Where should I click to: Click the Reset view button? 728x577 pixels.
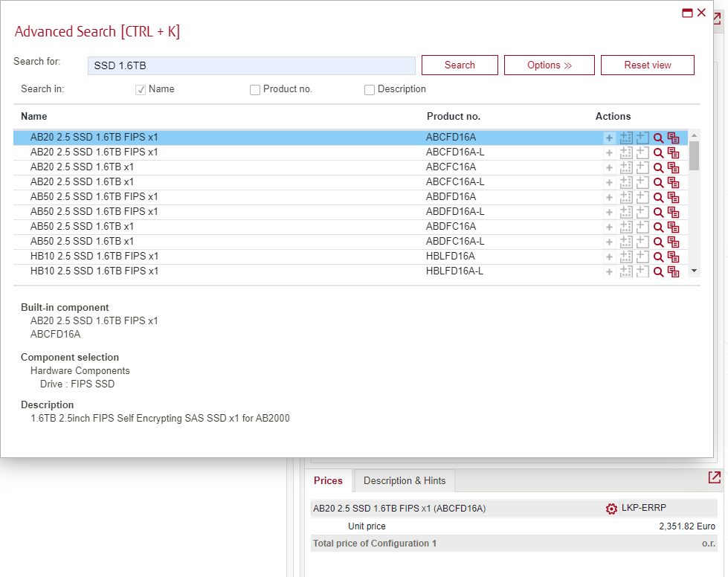(x=648, y=65)
